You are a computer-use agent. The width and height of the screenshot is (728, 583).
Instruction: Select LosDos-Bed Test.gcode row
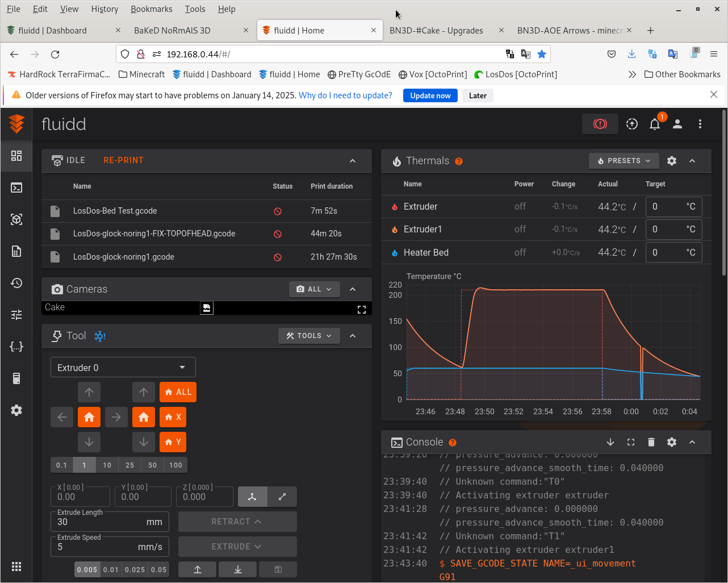pos(207,211)
